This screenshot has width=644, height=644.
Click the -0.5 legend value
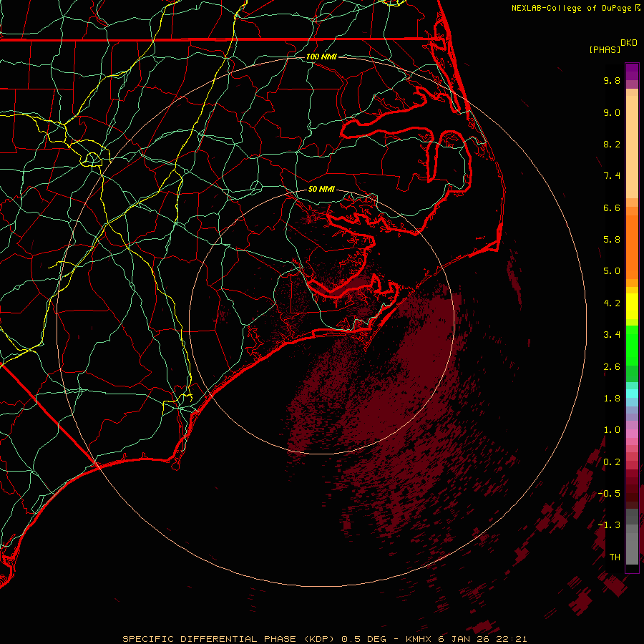[609, 494]
